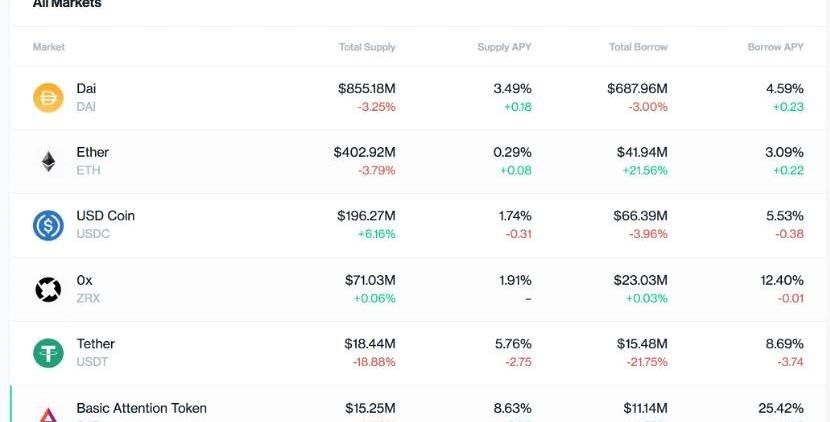Image resolution: width=830 pixels, height=422 pixels.
Task: Click Tether supply APY 5.76% value
Action: tap(513, 344)
